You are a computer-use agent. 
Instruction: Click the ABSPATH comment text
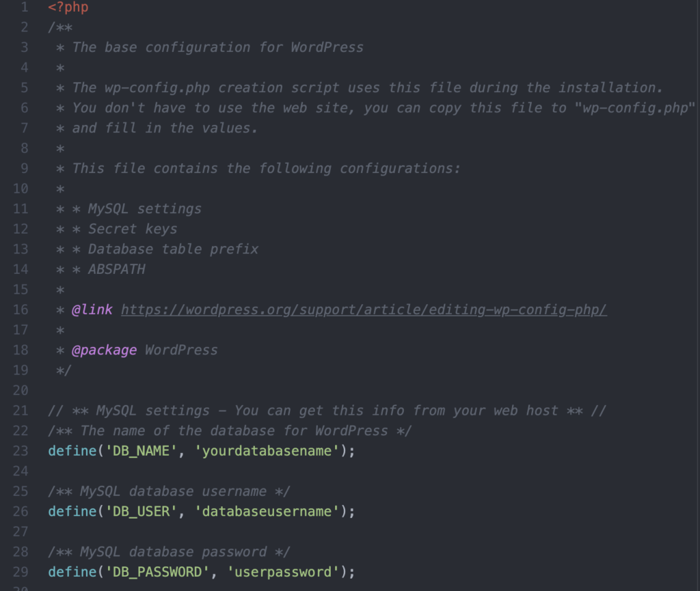[x=116, y=269]
